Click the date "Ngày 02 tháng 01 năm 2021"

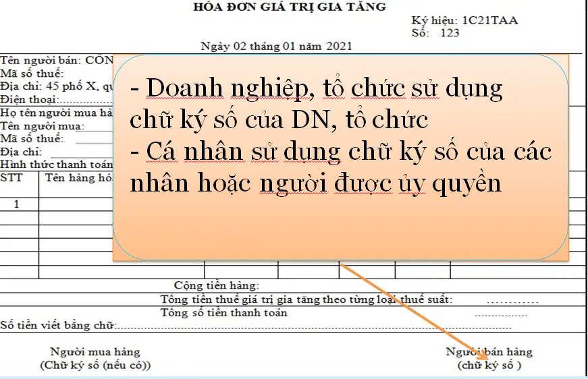pyautogui.click(x=276, y=47)
